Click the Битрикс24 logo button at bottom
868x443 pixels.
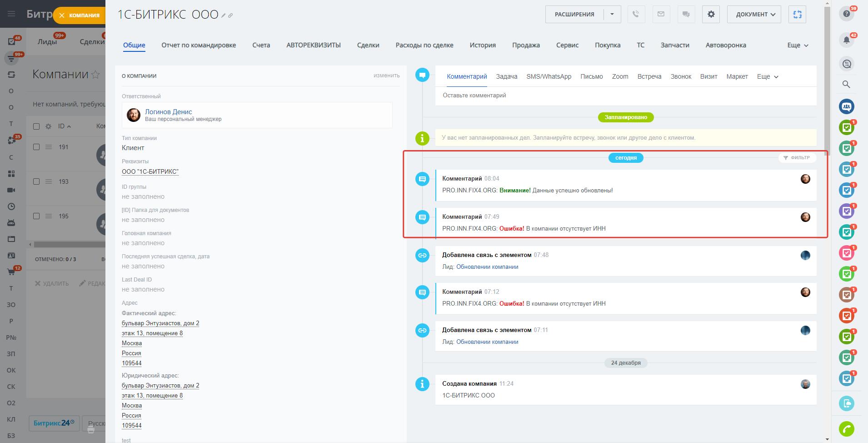(54, 423)
